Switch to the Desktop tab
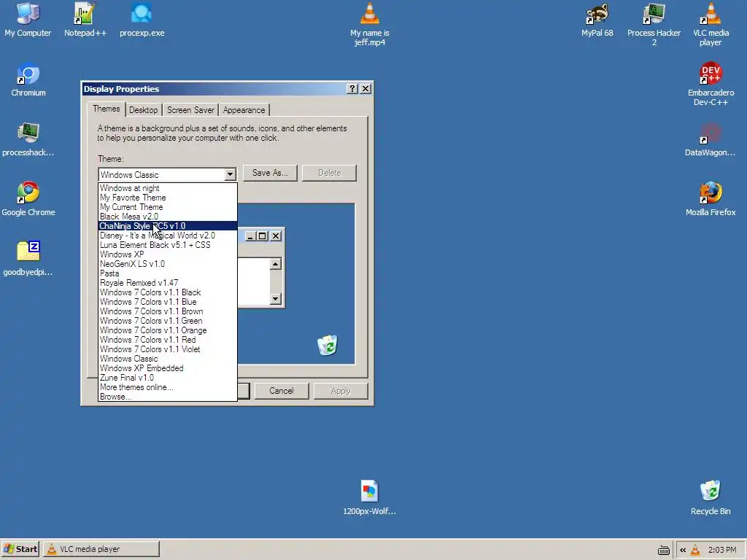The image size is (747, 560). [x=144, y=110]
